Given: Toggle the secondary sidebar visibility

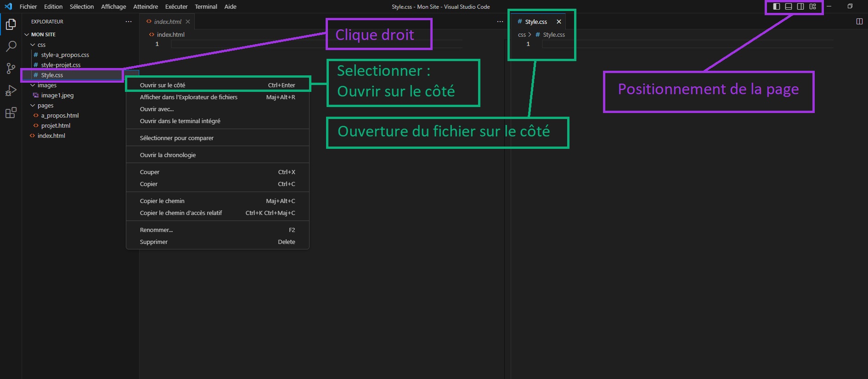Looking at the screenshot, I should pyautogui.click(x=800, y=6).
